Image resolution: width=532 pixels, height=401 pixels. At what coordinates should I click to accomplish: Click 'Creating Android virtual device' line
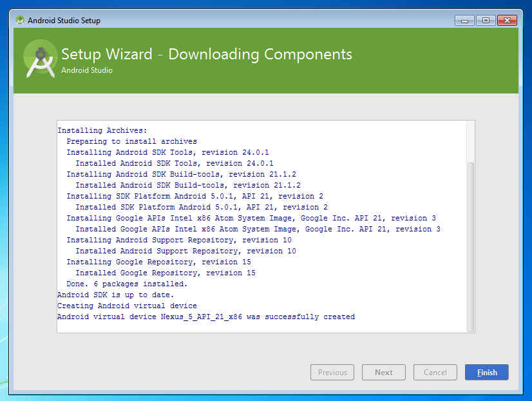128,306
